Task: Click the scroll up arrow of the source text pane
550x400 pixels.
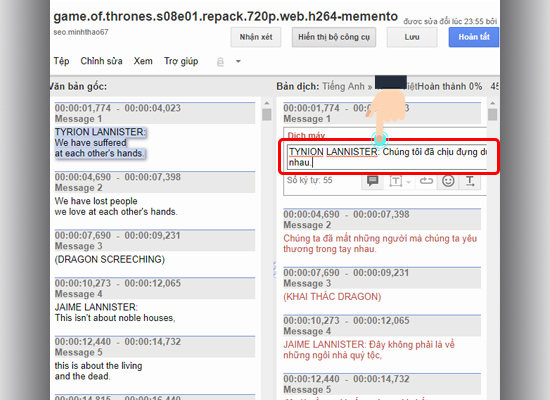Action: [267, 103]
